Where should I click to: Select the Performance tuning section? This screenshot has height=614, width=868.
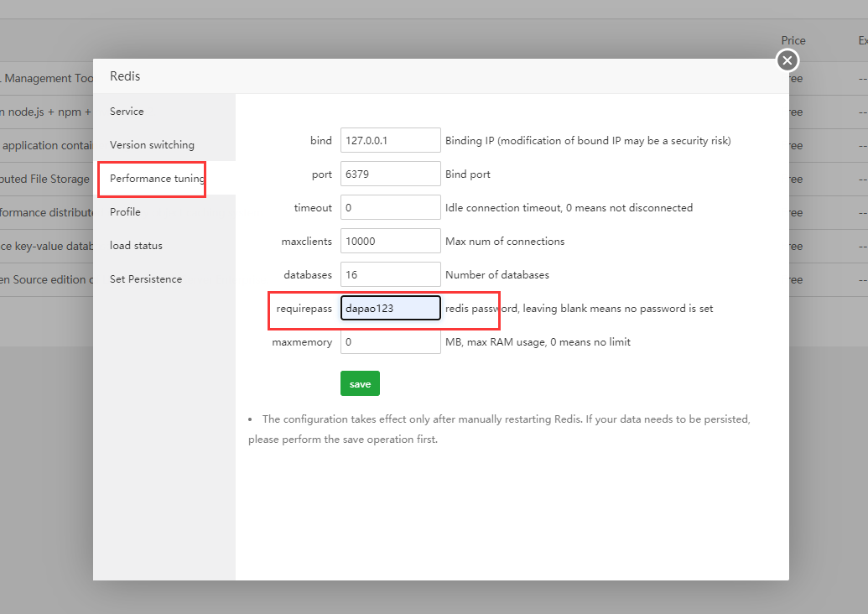(153, 179)
